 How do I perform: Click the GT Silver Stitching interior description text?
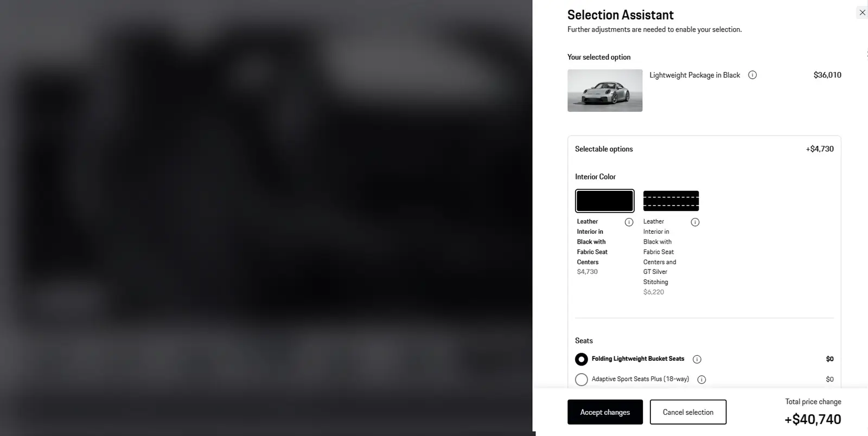point(660,252)
